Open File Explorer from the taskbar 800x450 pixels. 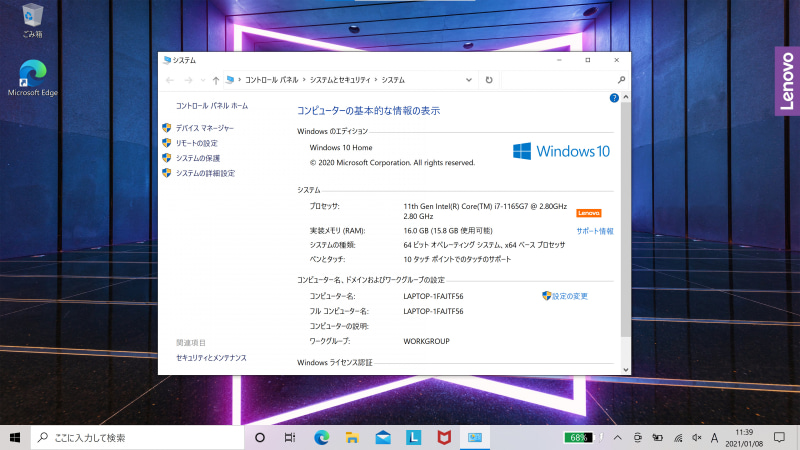click(x=352, y=437)
